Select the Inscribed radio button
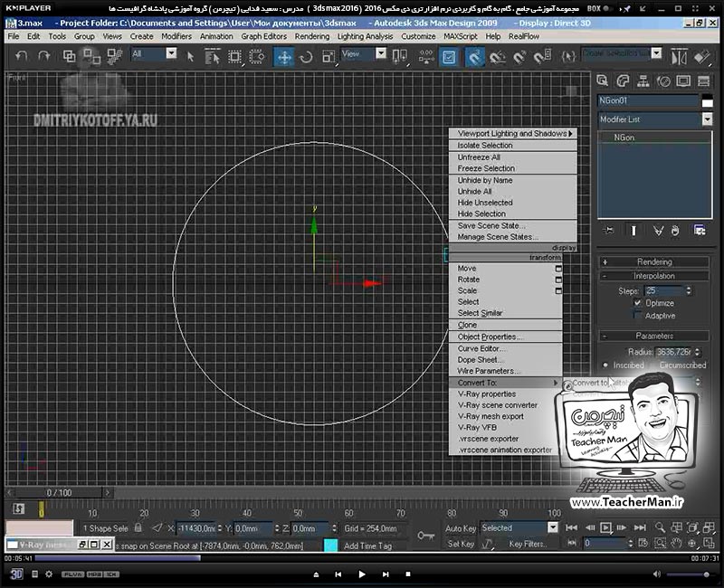The width and height of the screenshot is (724, 588). [x=605, y=365]
